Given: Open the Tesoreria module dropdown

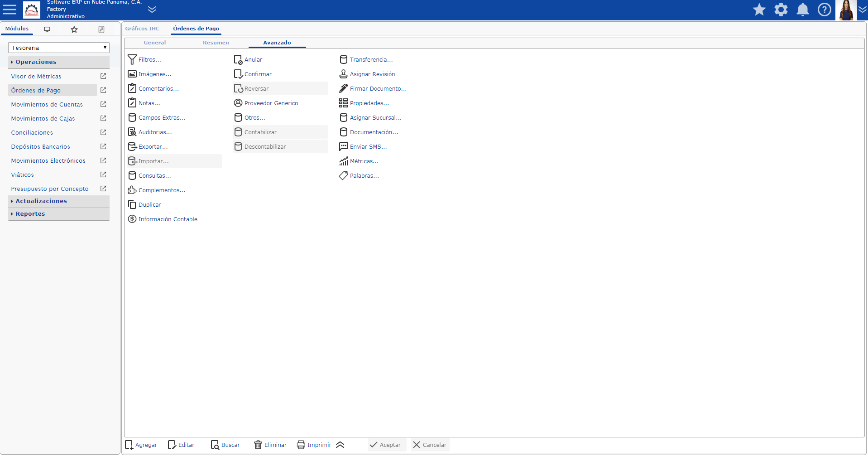Looking at the screenshot, I should tap(59, 48).
